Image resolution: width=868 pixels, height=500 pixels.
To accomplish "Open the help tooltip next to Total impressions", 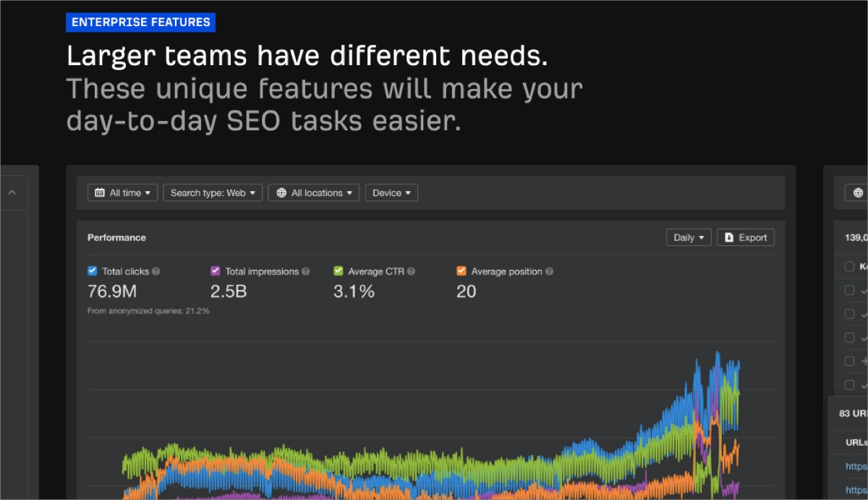I will tap(305, 271).
